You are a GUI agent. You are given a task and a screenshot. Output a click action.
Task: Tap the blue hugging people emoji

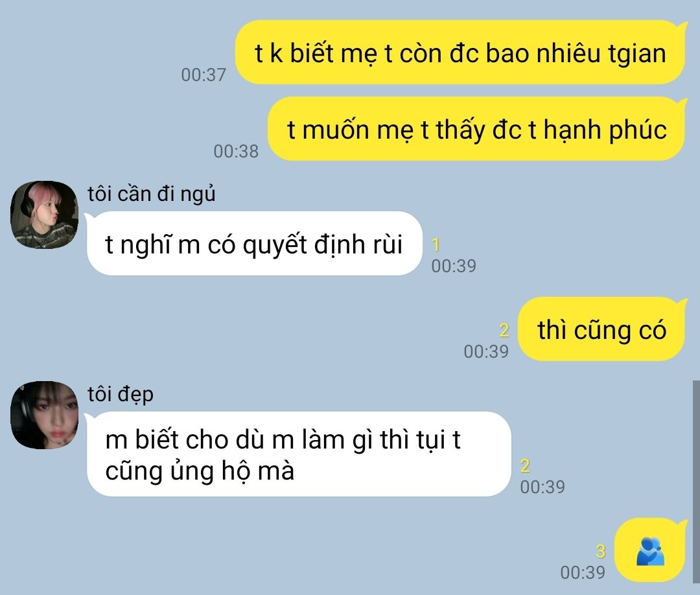(650, 552)
